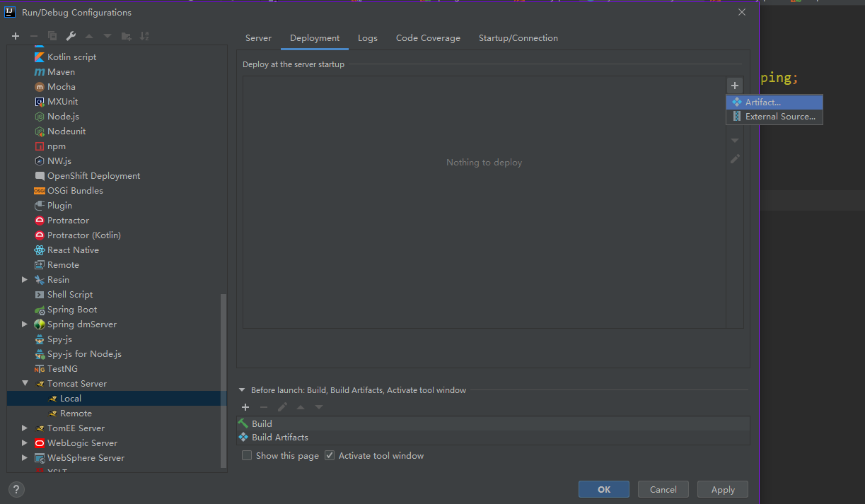Screen dimensions: 865x504
Task: Choose Artifact... from popup menu
Action: coord(774,102)
